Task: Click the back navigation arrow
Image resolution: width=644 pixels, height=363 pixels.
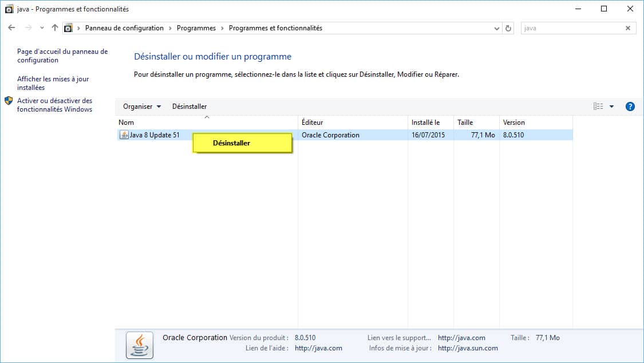Action: pyautogui.click(x=11, y=28)
